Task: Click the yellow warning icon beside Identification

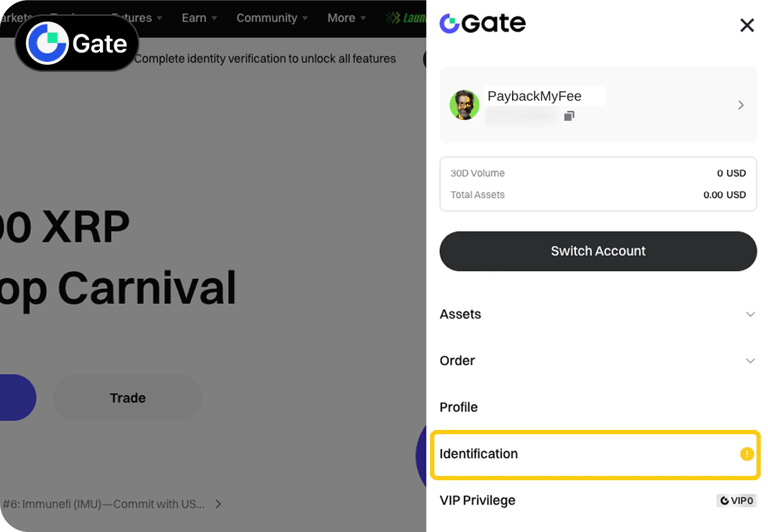Action: [746, 454]
